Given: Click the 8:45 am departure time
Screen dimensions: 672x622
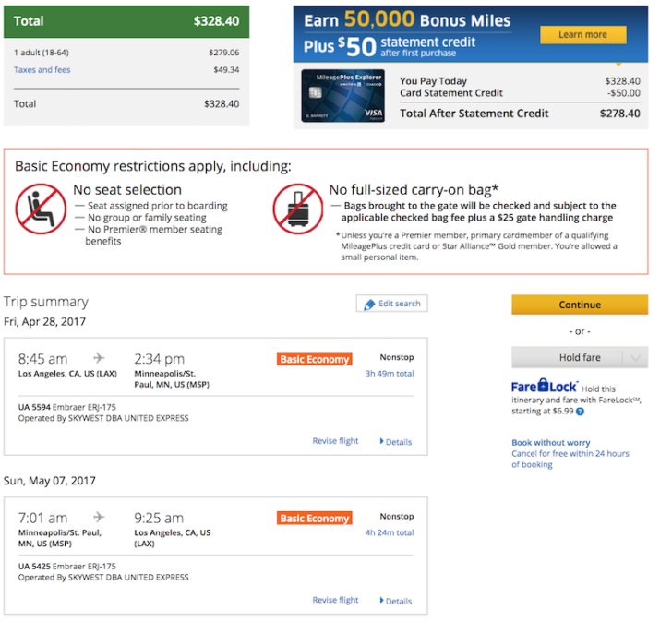Looking at the screenshot, I should pos(42,359).
